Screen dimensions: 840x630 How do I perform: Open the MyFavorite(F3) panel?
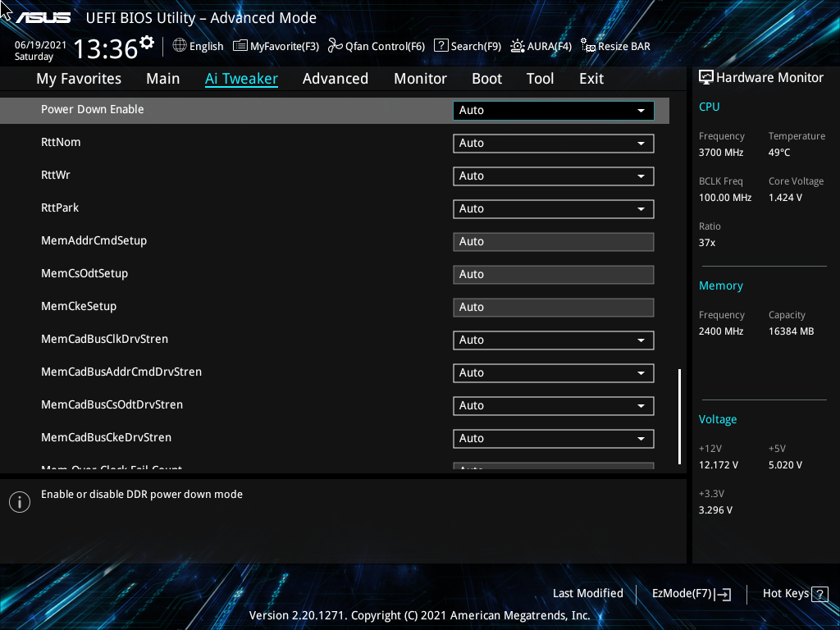(x=276, y=46)
